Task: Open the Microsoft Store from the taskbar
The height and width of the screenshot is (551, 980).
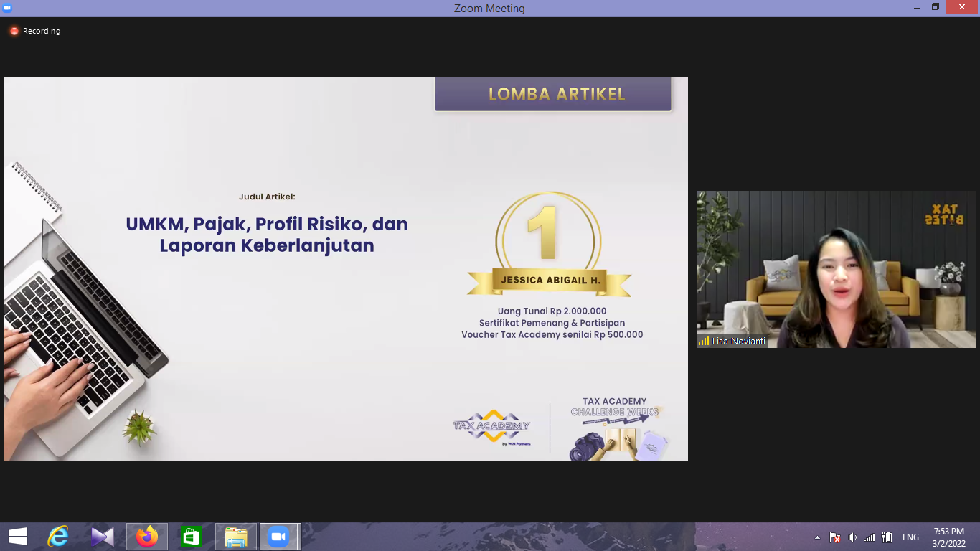Action: [191, 537]
